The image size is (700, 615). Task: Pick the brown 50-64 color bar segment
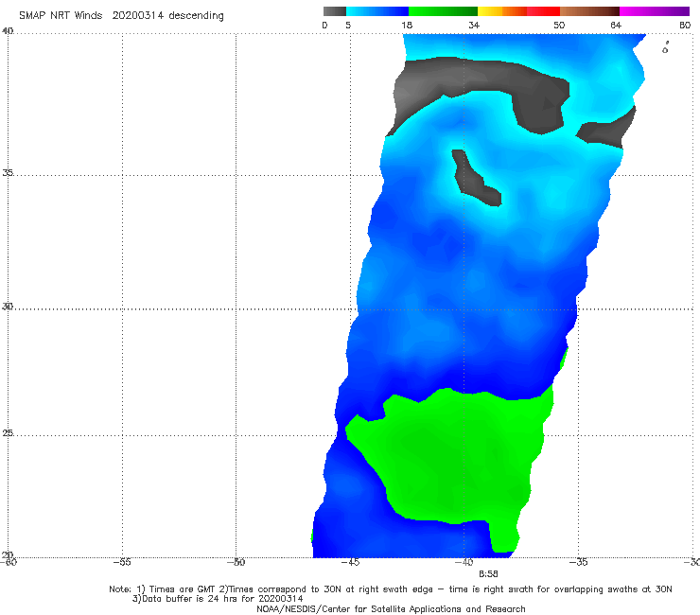pyautogui.click(x=589, y=11)
